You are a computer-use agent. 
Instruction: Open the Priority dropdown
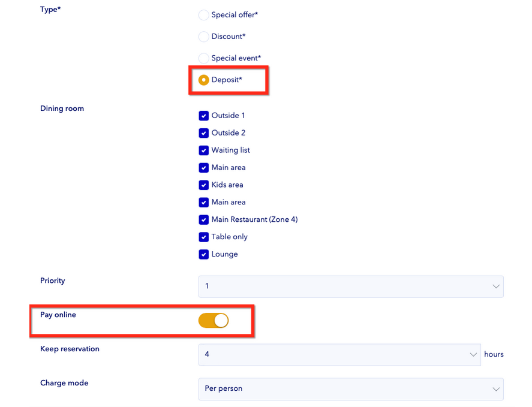[351, 287]
